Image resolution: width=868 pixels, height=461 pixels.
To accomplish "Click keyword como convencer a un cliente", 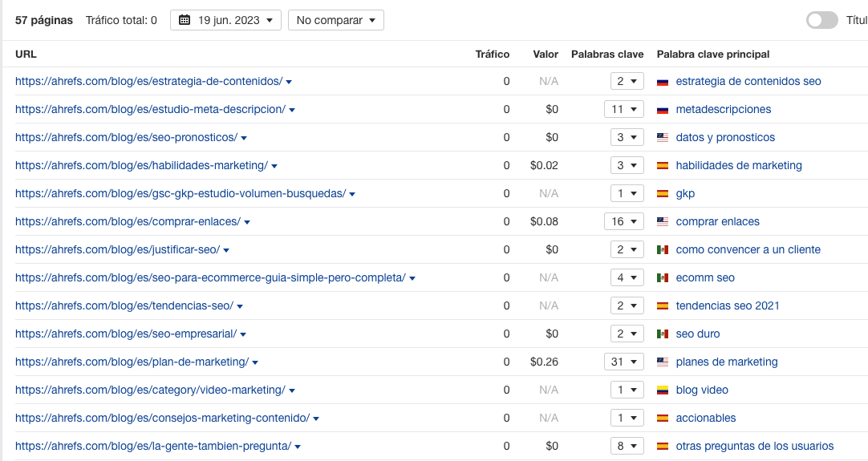I will tap(748, 249).
